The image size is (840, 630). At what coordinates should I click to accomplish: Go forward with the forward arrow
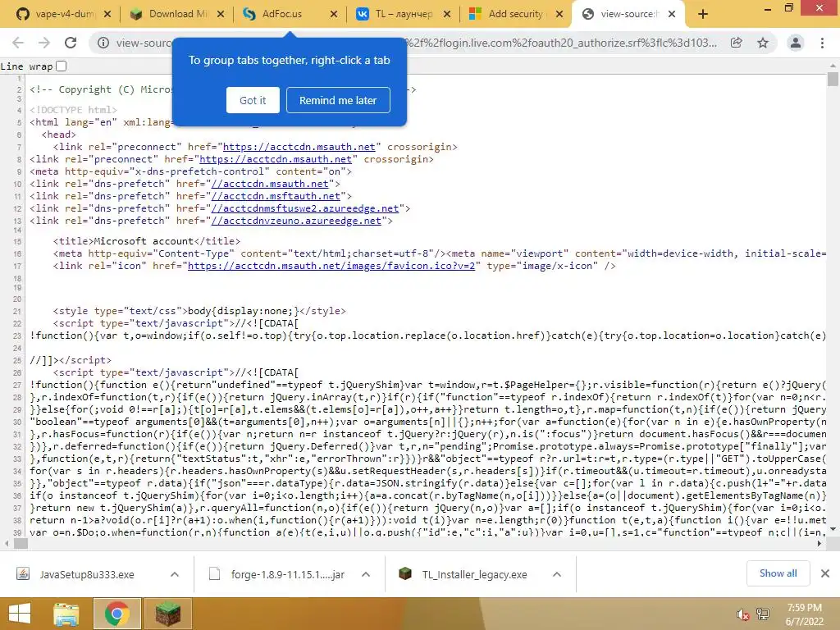(x=44, y=43)
